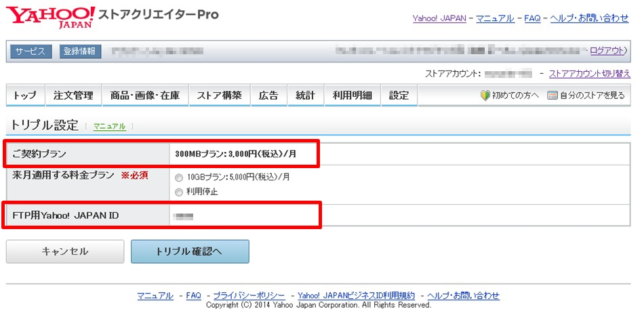Open the footer マニュアル link

coord(155,296)
